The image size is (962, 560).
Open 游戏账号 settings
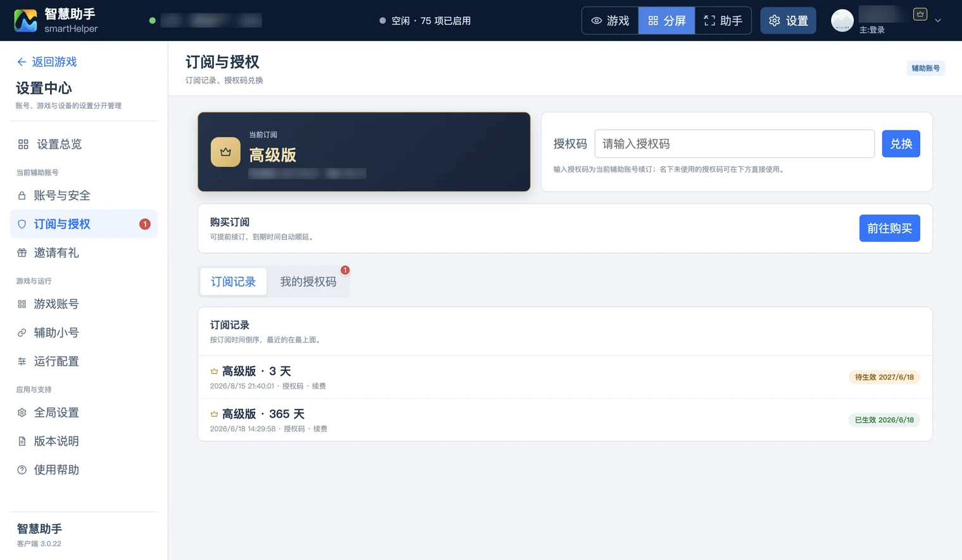[x=84, y=304]
